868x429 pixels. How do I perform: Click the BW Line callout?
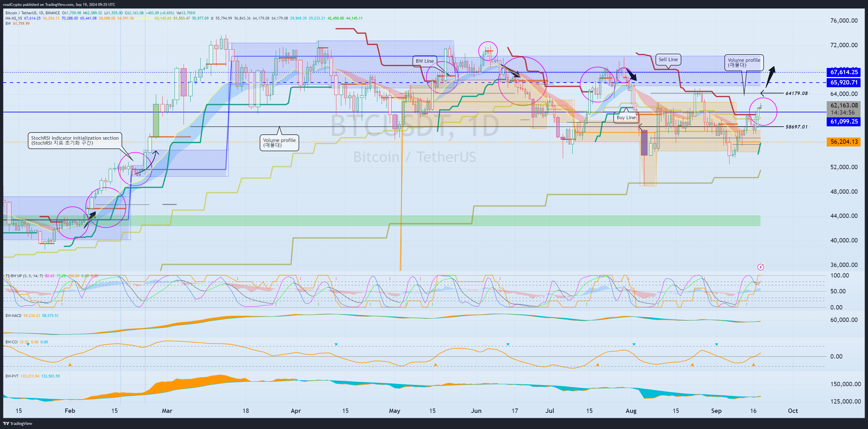(x=425, y=61)
